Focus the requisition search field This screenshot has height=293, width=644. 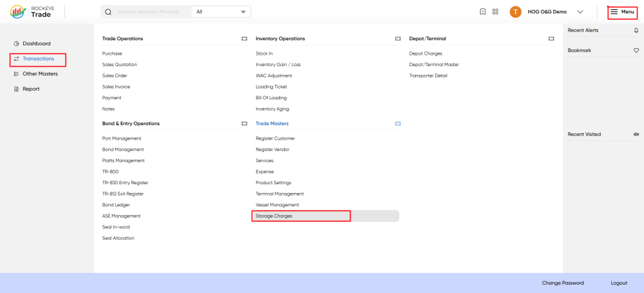click(148, 12)
